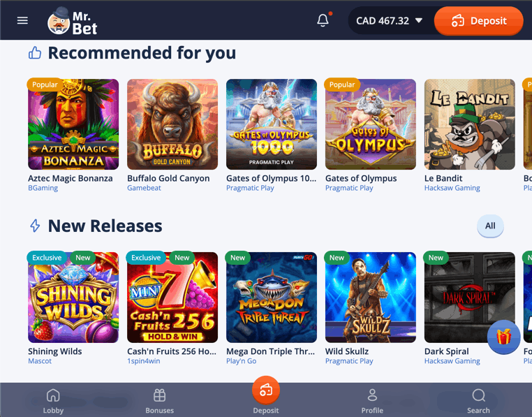Open Le Bandit game tile
The image size is (532, 417).
[470, 124]
